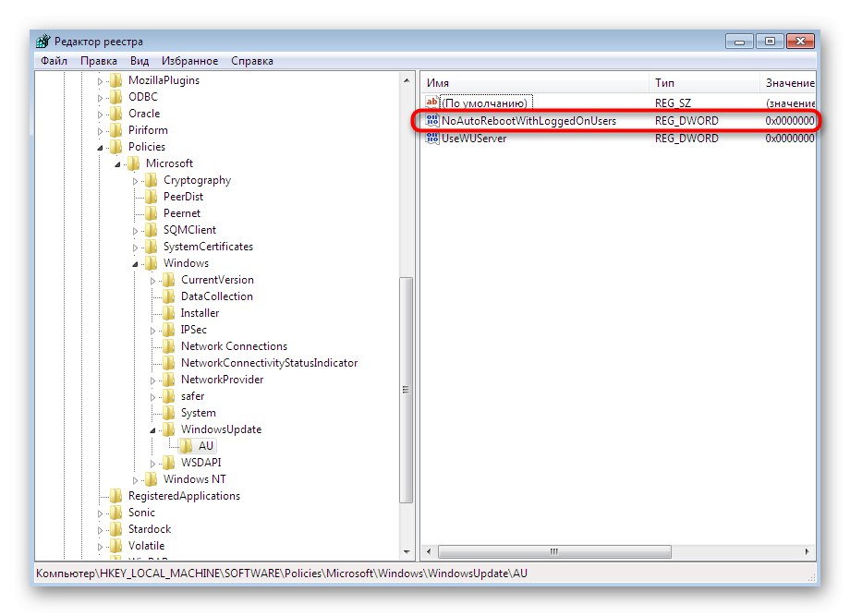Select the Windows NT key label
Screen dimensions: 850x616
pyautogui.click(x=195, y=479)
